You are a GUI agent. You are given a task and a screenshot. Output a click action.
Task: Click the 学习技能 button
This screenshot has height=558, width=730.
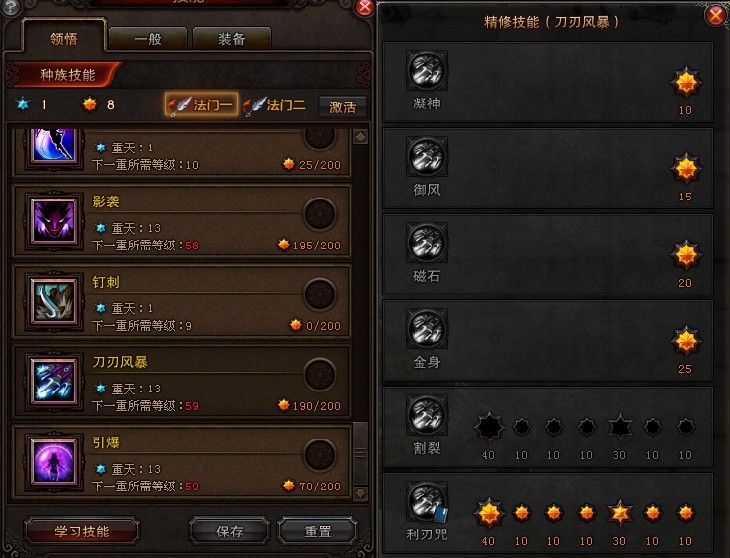click(82, 531)
